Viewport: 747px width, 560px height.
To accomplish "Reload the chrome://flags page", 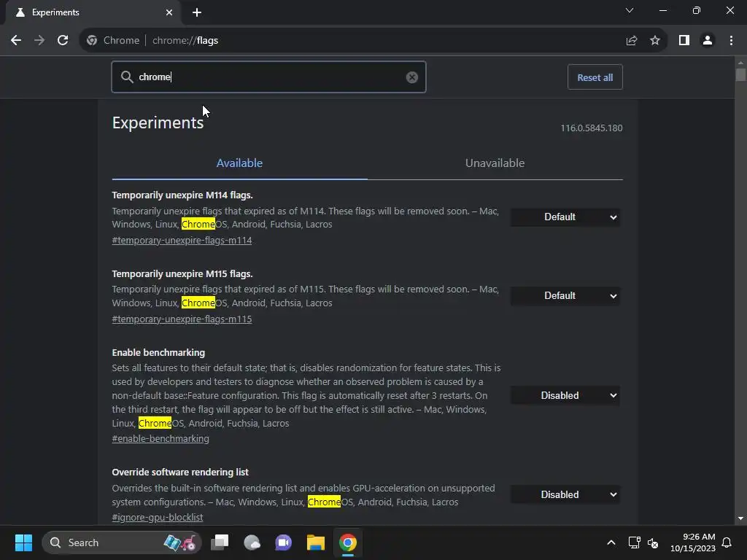I will tap(63, 41).
